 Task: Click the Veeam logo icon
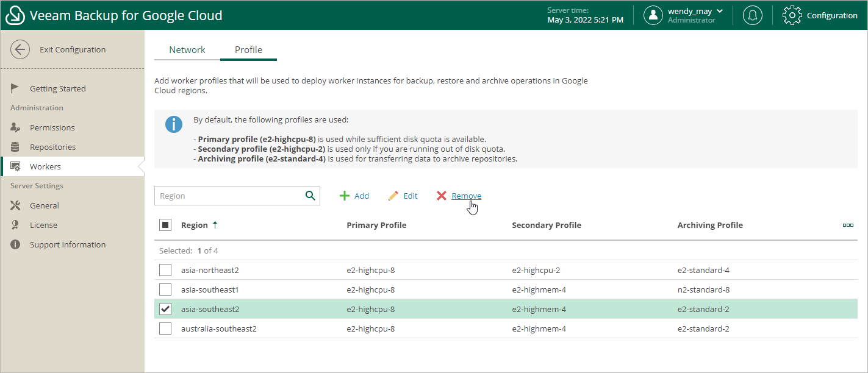[x=15, y=15]
